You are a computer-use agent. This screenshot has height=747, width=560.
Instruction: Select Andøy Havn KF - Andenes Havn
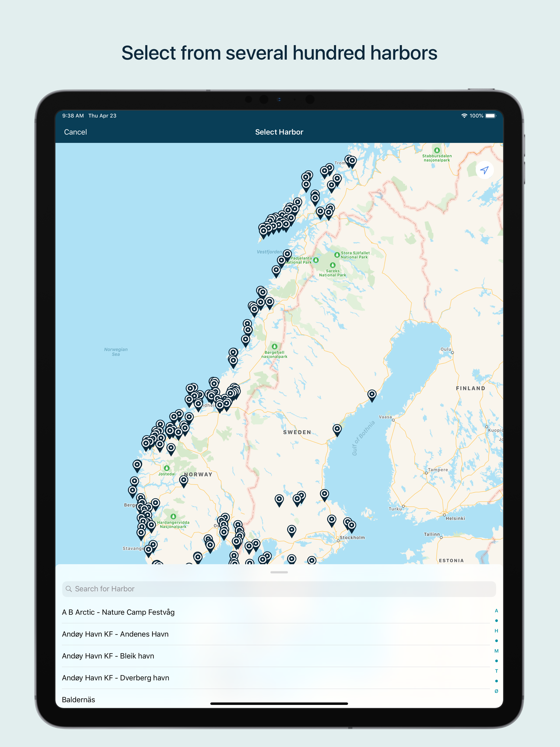point(115,634)
